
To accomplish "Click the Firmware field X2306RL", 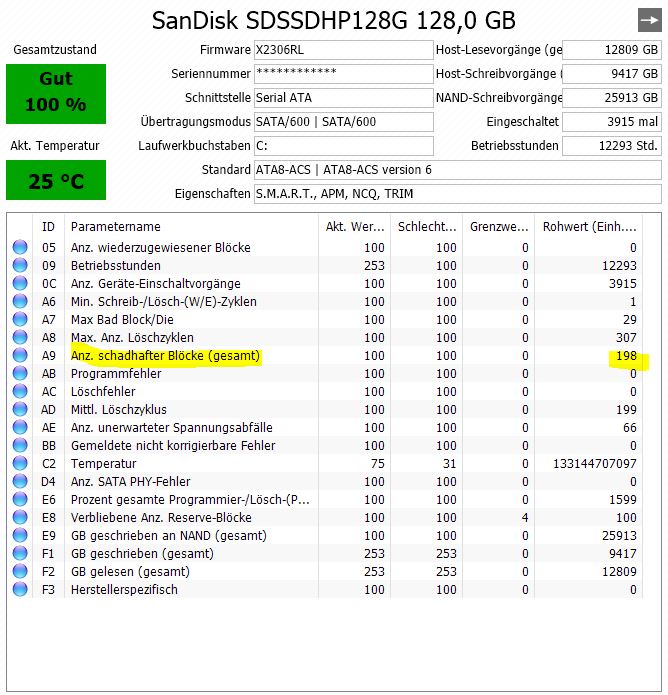I will click(x=344, y=50).
